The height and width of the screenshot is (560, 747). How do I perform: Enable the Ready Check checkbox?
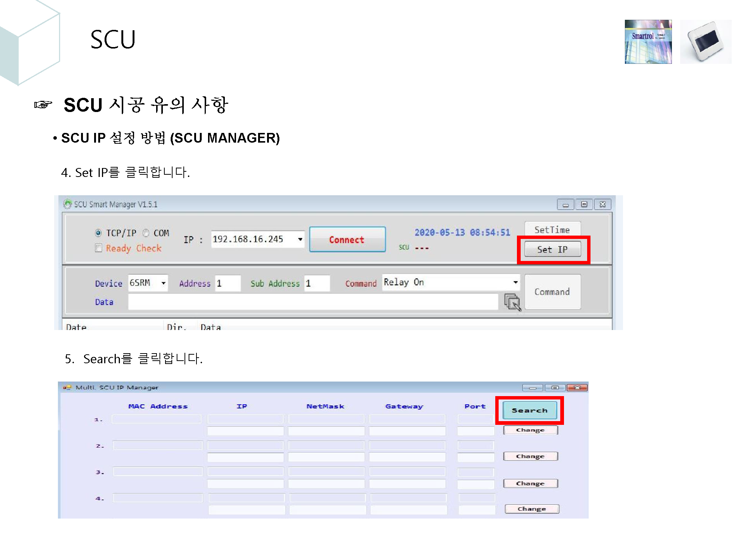click(x=98, y=248)
